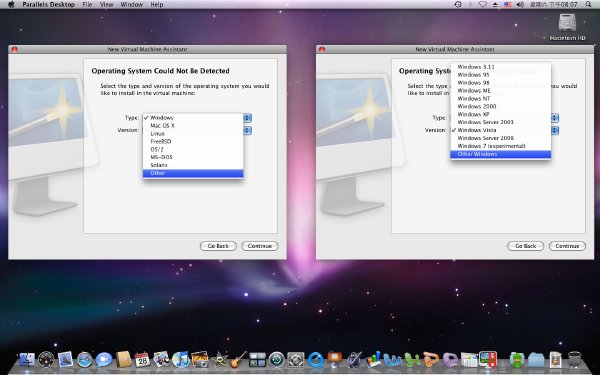Viewport: 600px width, 375px height.
Task: Open the Apple menu
Action: point(11,5)
